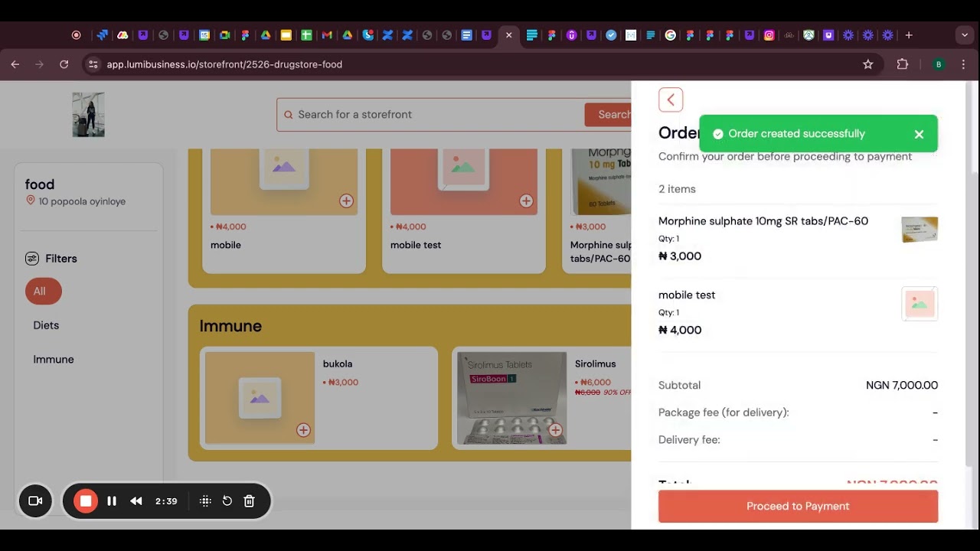Image resolution: width=980 pixels, height=551 pixels.
Task: Switch to the Google Meet tab
Action: (x=224, y=35)
